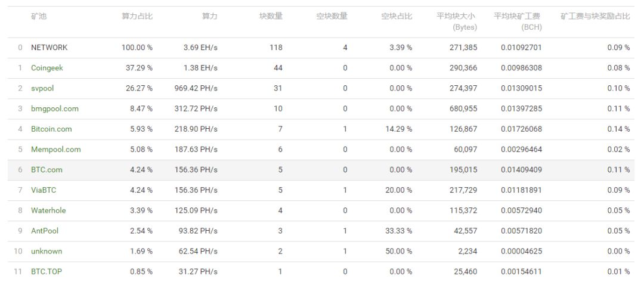Open the svpool pool link

42,88
